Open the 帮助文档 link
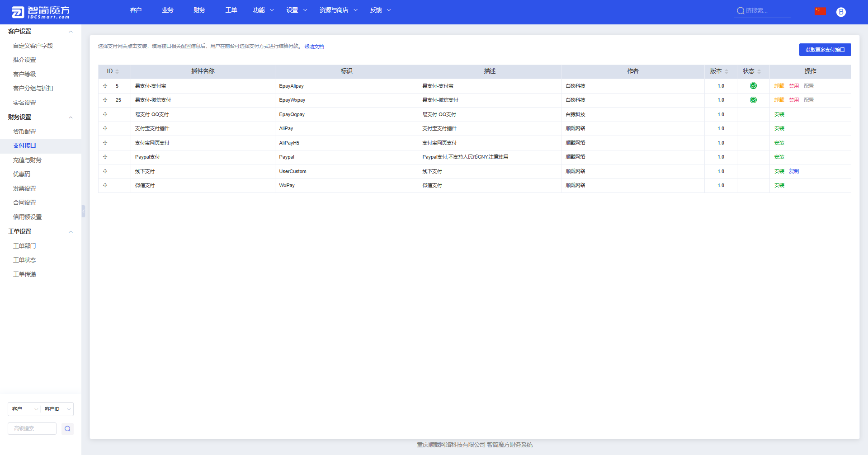 pyautogui.click(x=314, y=47)
